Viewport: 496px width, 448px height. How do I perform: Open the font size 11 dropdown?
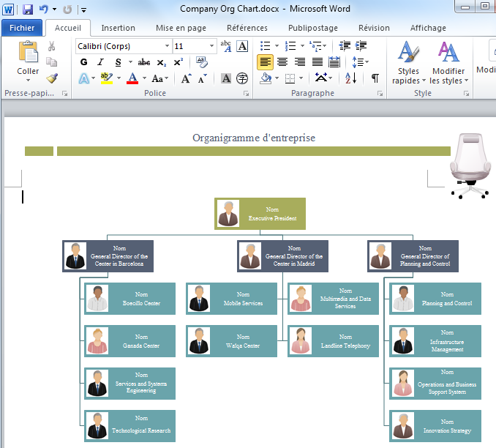[211, 46]
